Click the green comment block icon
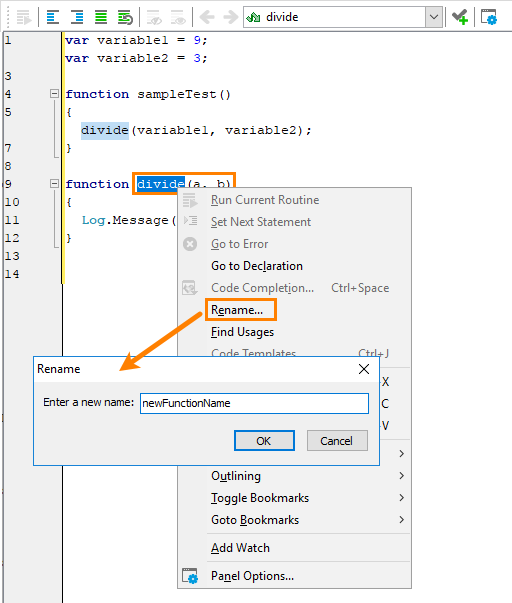Screen dimensions: 512x603 [101, 17]
